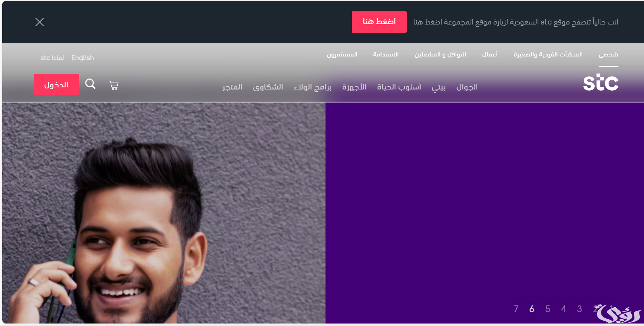The image size is (644, 326).
Task: Open the لماذا stc link
Action: 52,58
